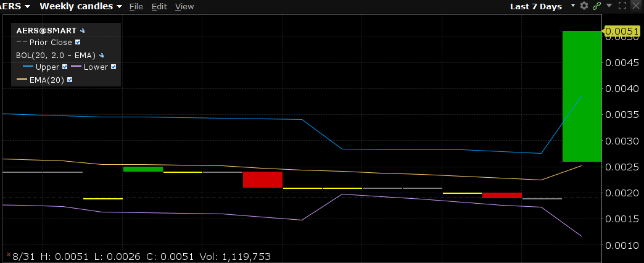This screenshot has width=644, height=263.
Task: Uncheck the Lower band checkbox
Action: coord(114,67)
